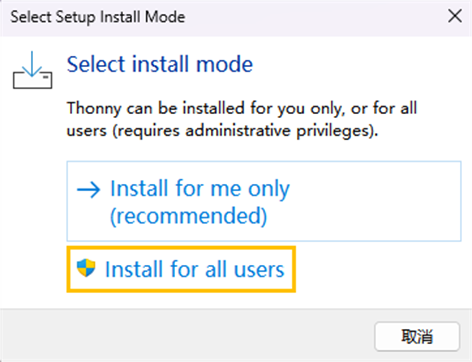
Task: Choose Install for me only (recommended)
Action: (x=264, y=201)
